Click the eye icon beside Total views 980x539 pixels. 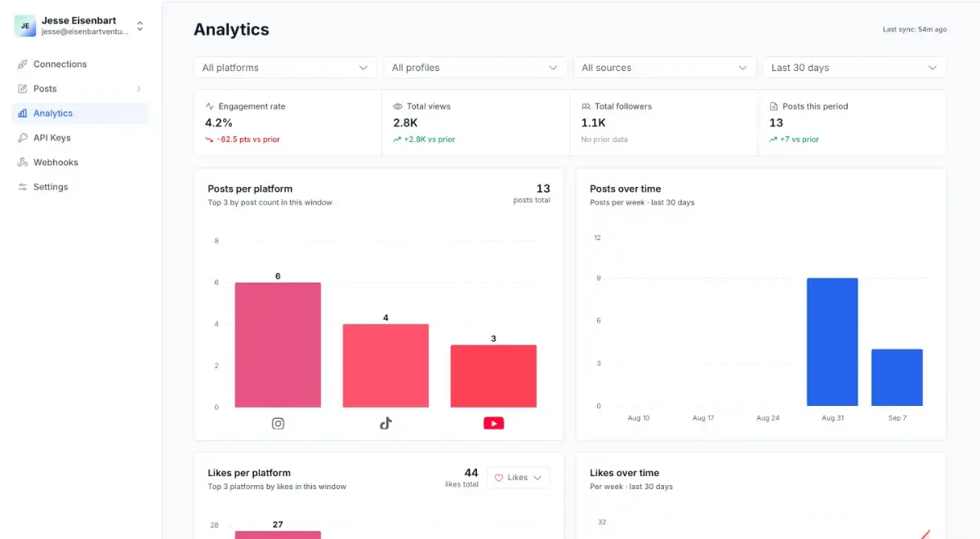[x=398, y=106]
